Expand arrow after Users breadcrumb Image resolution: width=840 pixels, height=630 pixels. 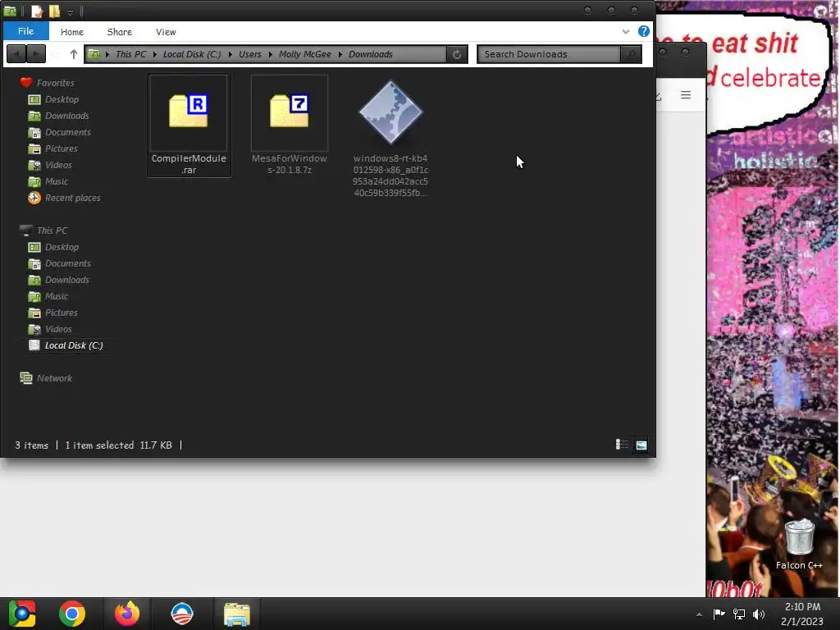coord(270,54)
